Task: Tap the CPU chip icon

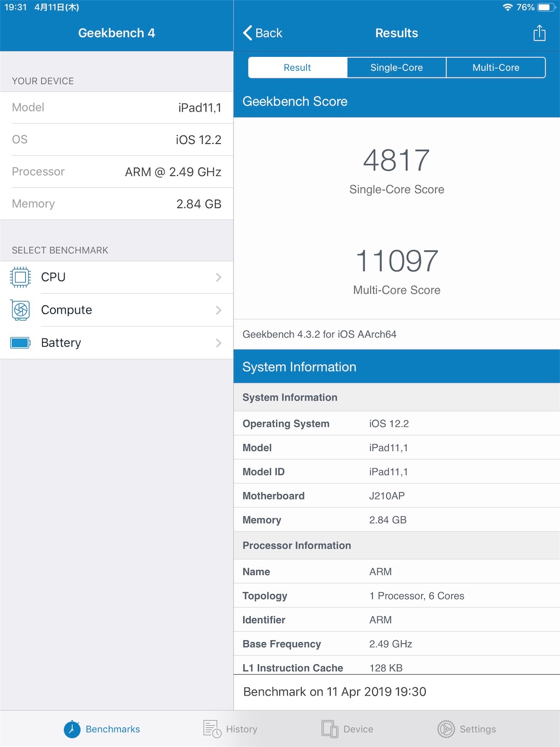Action: click(x=21, y=278)
